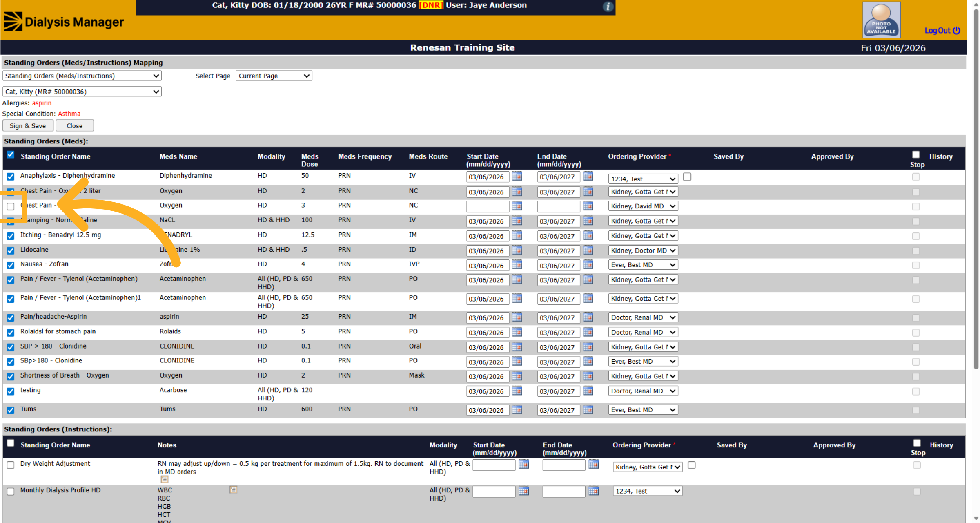Open notes icon beside WBC in Monthly Profile

[x=234, y=489]
